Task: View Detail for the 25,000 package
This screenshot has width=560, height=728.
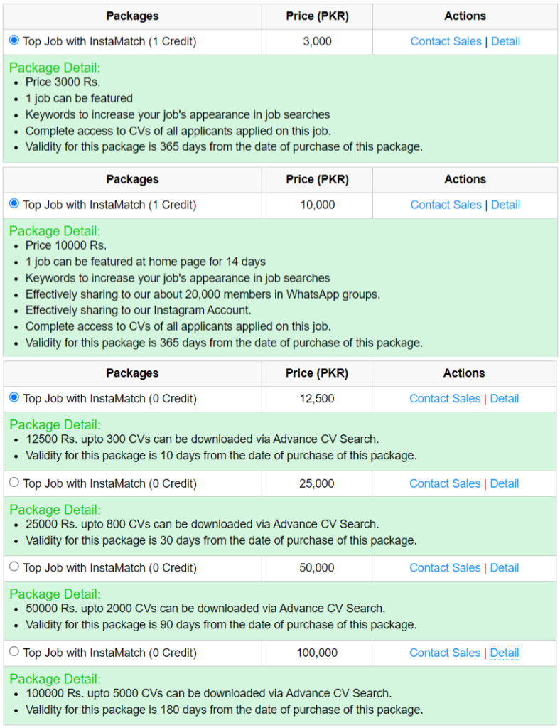Action: point(505,483)
